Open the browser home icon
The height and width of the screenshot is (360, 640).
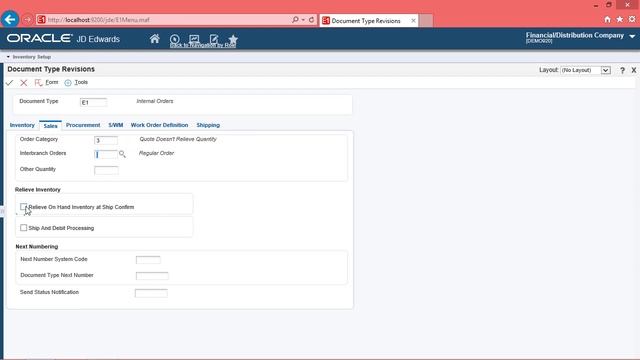(607, 19)
